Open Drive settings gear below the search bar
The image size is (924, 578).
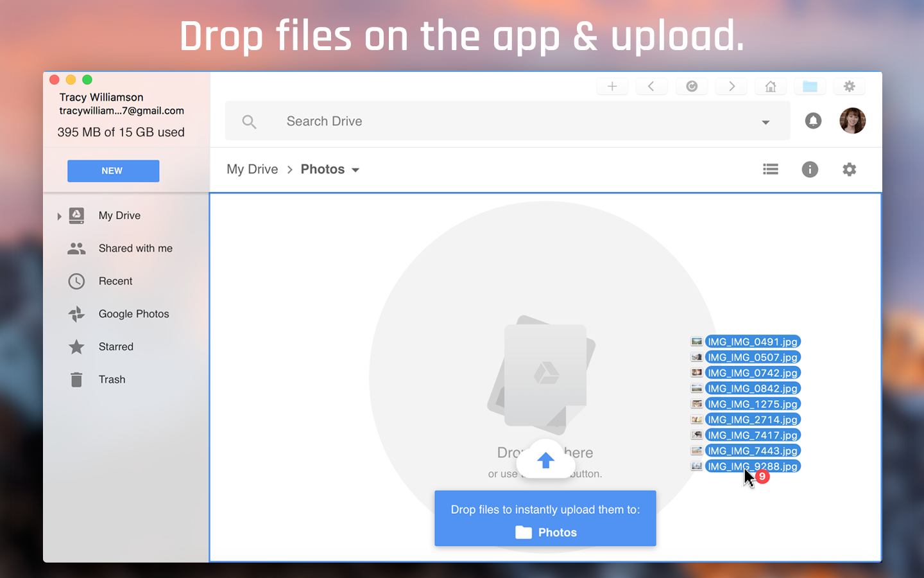pos(849,170)
